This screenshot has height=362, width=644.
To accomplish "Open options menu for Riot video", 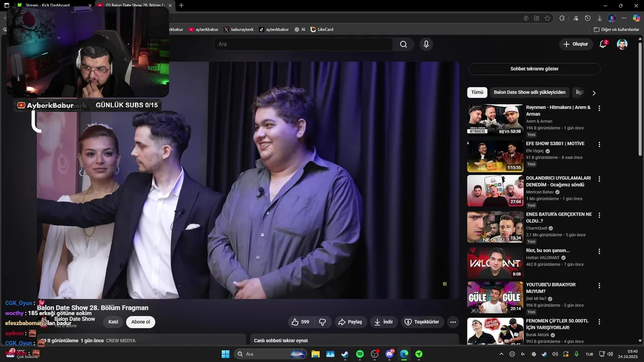I will (x=599, y=251).
